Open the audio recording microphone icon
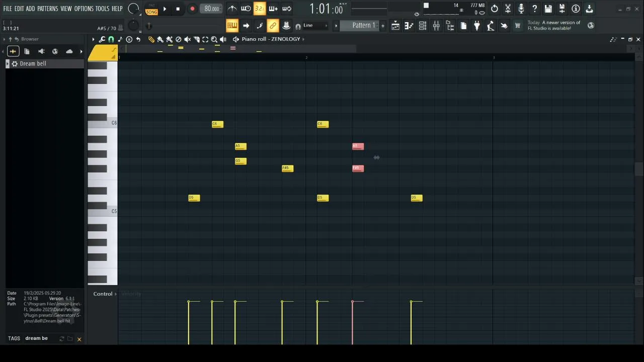 521,9
